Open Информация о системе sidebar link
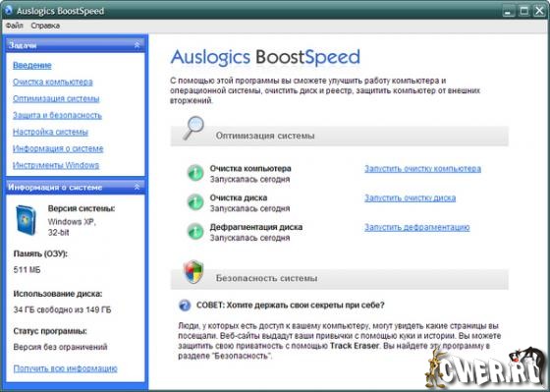550x392 pixels. (x=58, y=148)
